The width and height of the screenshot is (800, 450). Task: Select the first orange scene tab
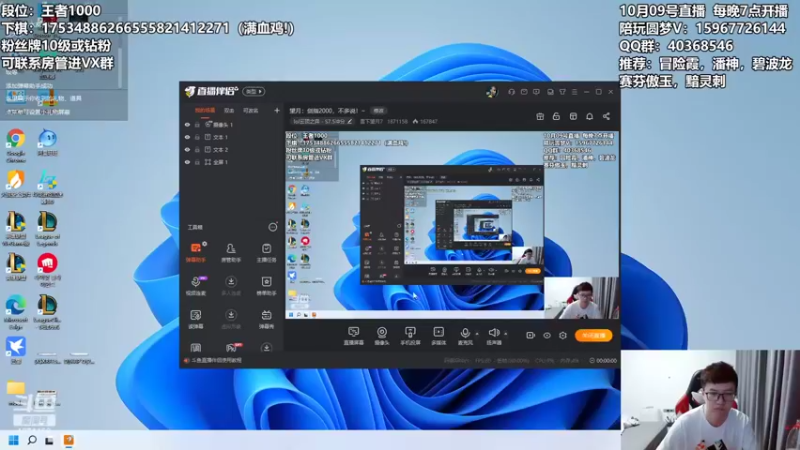[205, 111]
